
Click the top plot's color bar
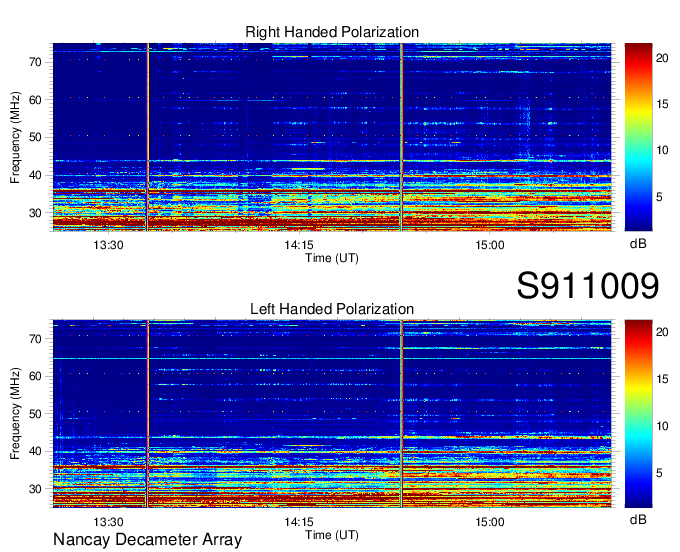tap(638, 137)
